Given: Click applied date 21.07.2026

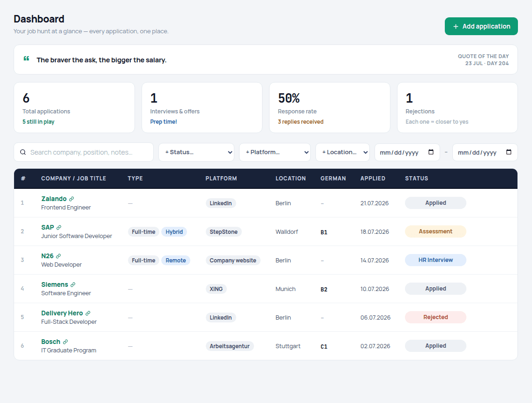Looking at the screenshot, I should [375, 203].
